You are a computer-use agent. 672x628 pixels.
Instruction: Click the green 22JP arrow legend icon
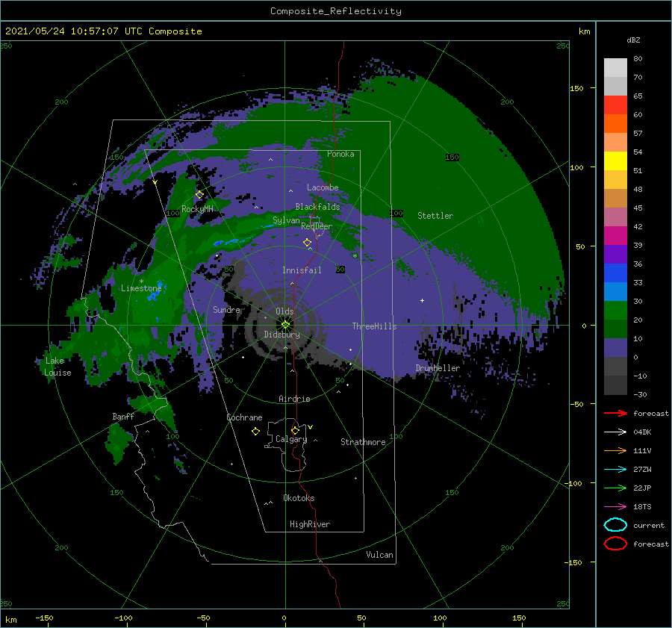[615, 488]
